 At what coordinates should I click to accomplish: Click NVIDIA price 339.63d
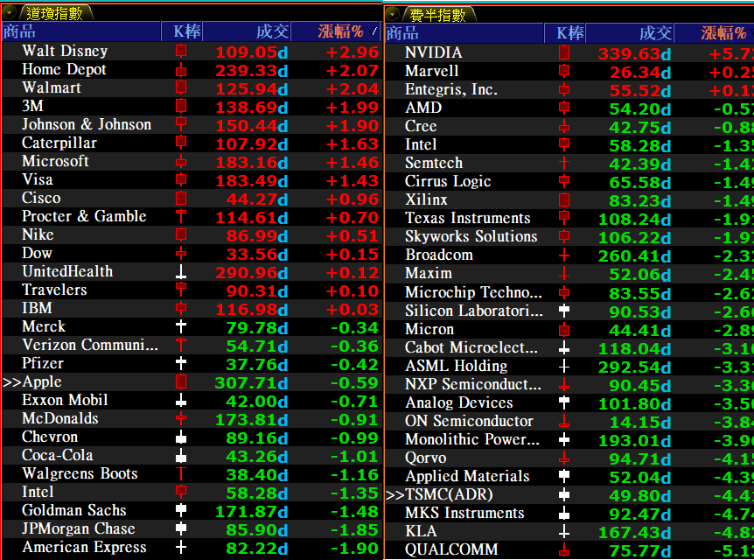tap(634, 54)
